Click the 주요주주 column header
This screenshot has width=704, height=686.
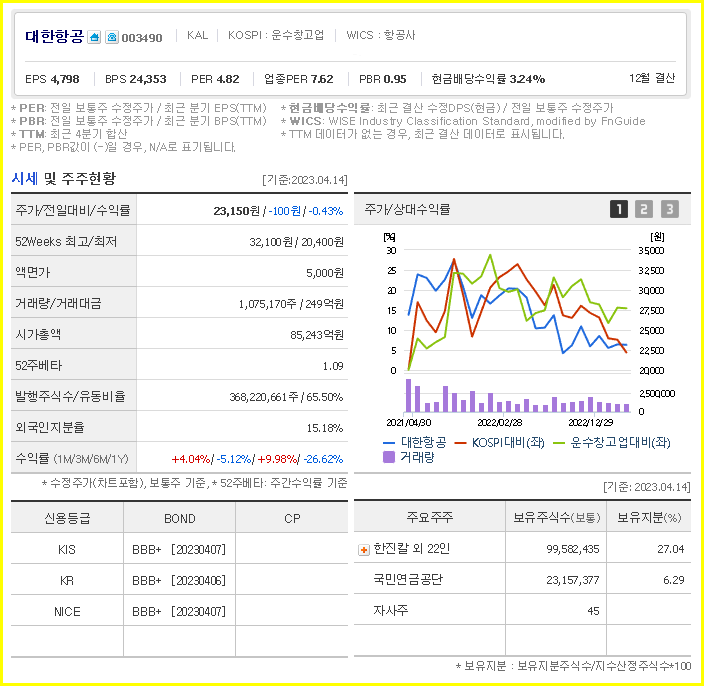(430, 517)
